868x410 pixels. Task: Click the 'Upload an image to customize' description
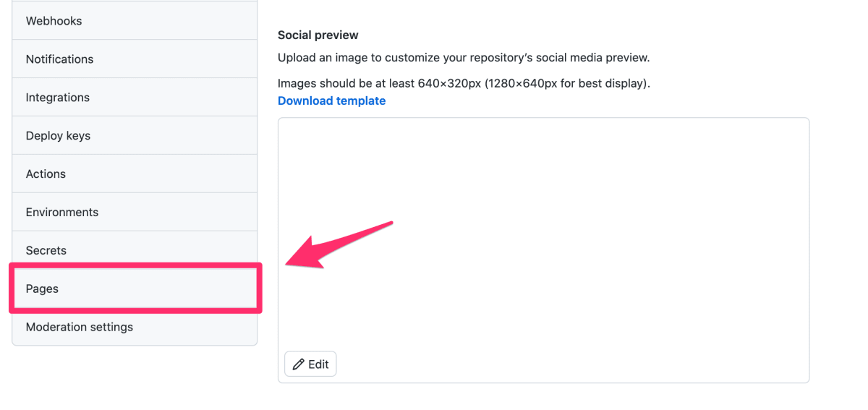(x=464, y=58)
